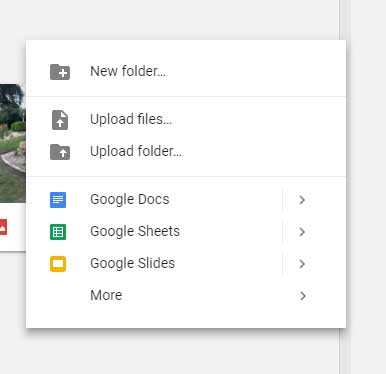386x374 pixels.
Task: Select Upload folder… menu entry
Action: coord(186,151)
